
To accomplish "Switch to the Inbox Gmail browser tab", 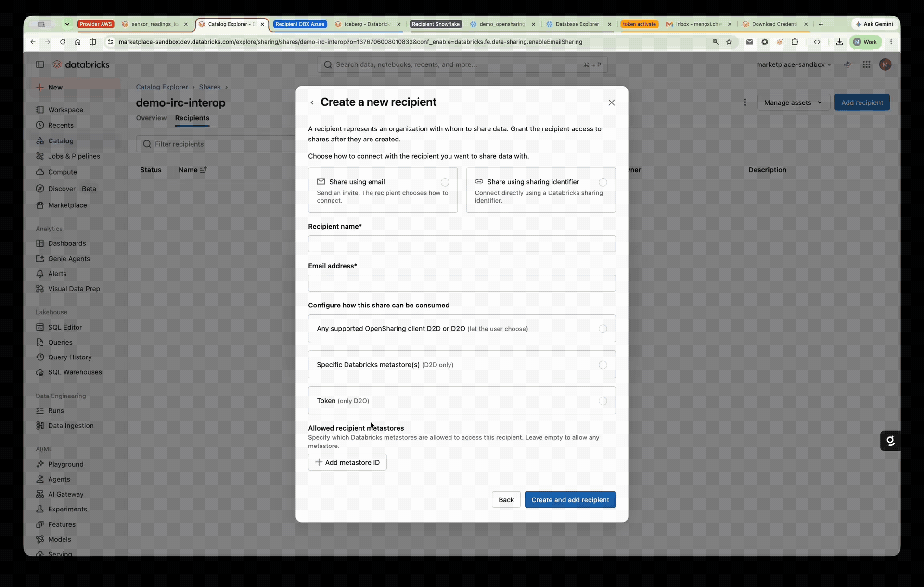I will pyautogui.click(x=698, y=24).
